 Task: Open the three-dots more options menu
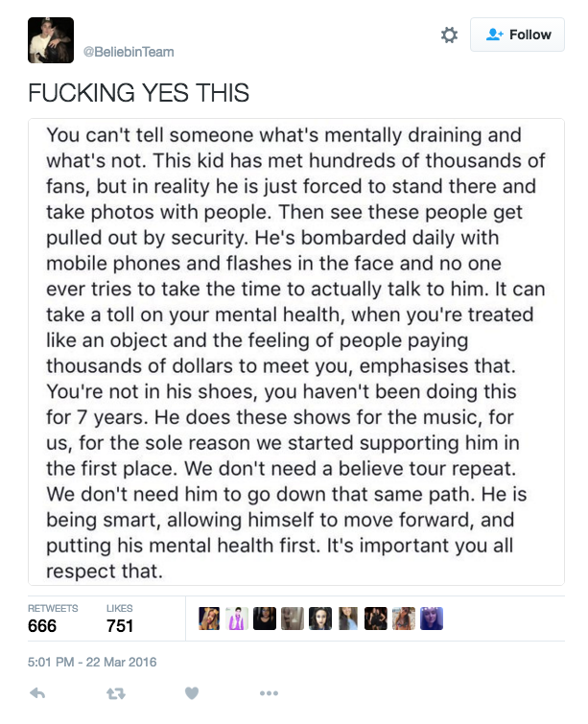(x=269, y=692)
